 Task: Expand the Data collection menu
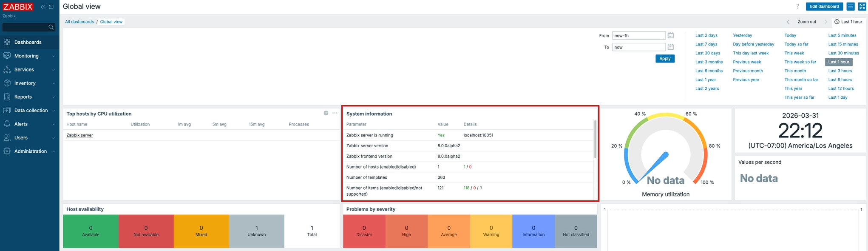pos(31,111)
